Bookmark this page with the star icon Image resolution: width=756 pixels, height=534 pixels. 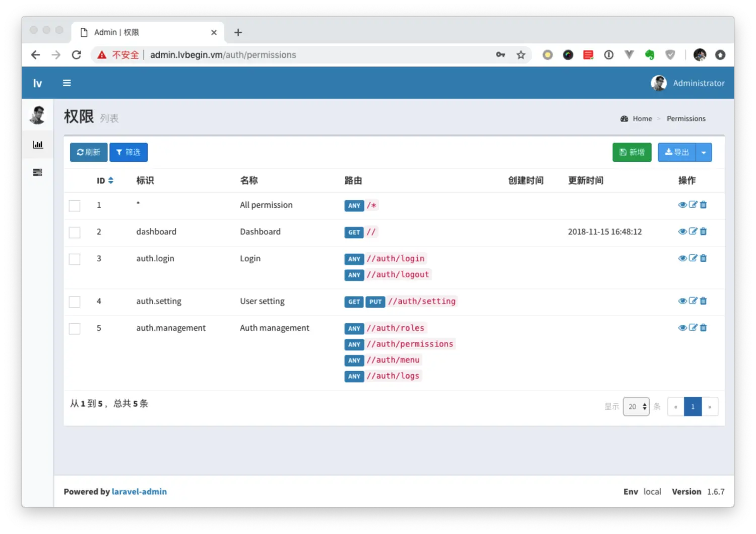coord(521,54)
